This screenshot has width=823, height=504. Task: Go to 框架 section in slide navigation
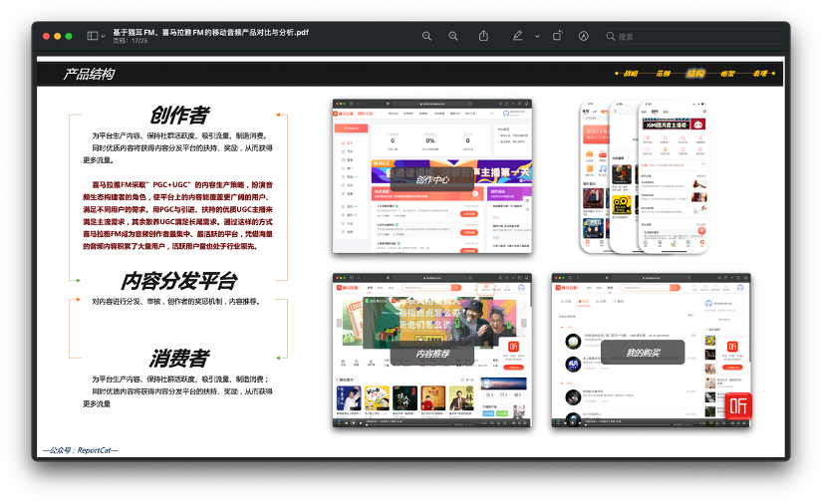coord(727,74)
